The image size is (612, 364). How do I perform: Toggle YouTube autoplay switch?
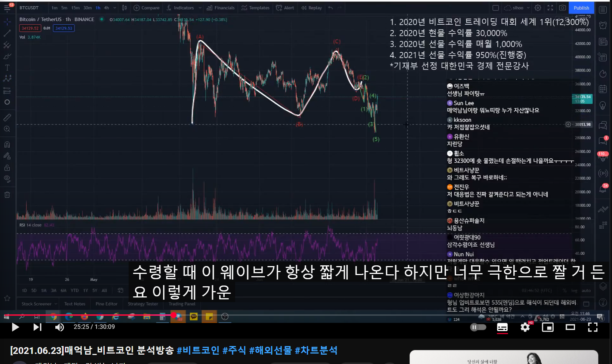(478, 327)
